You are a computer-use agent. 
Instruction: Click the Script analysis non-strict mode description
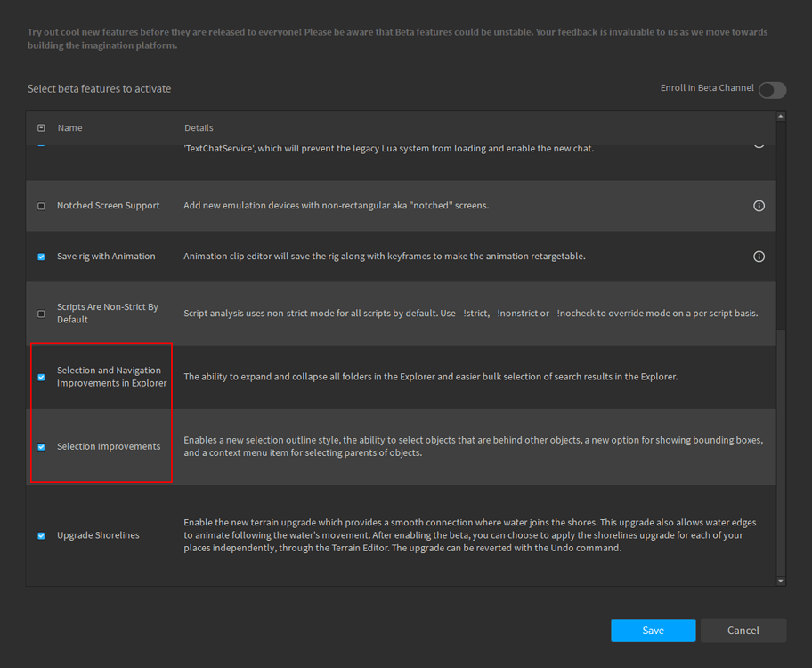point(471,313)
